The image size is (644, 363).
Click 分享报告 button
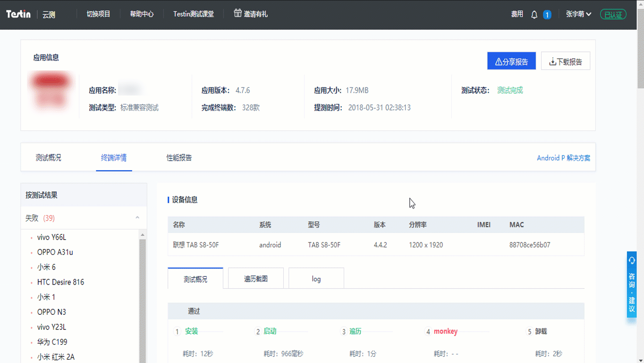point(511,61)
